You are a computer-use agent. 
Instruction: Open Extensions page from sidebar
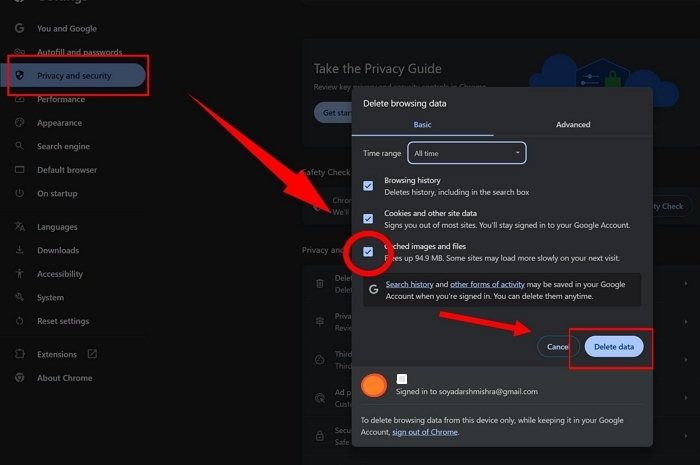pos(57,354)
